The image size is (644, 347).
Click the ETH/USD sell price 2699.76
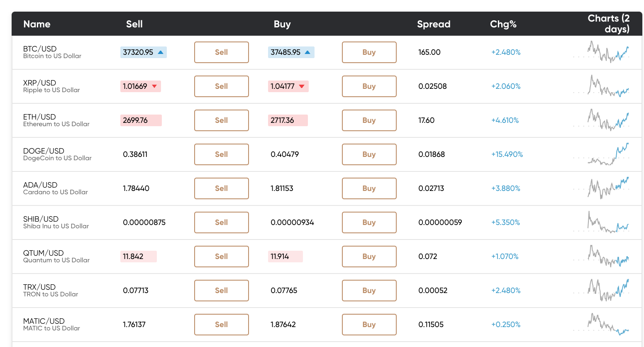click(141, 120)
